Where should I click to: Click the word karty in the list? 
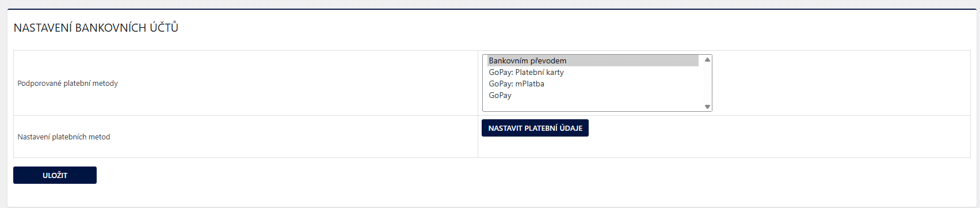click(x=555, y=72)
